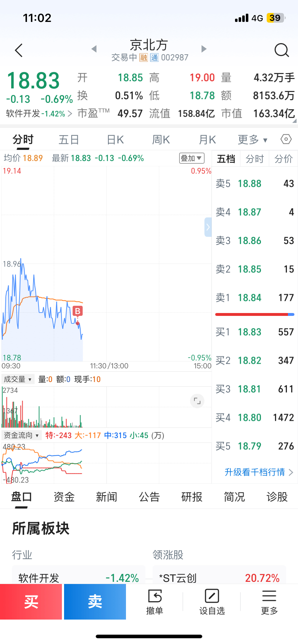Select 卖5 price 18.88 row
298x644 pixels.
tap(255, 184)
